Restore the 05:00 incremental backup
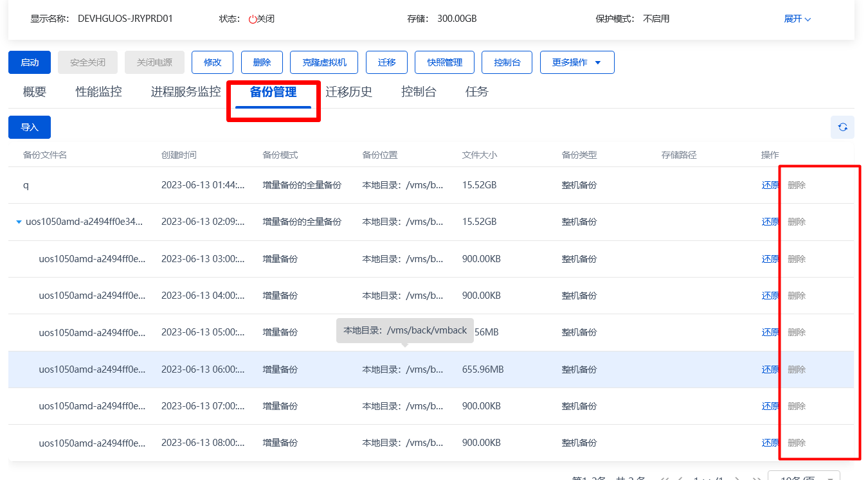The image size is (868, 480). coord(770,332)
